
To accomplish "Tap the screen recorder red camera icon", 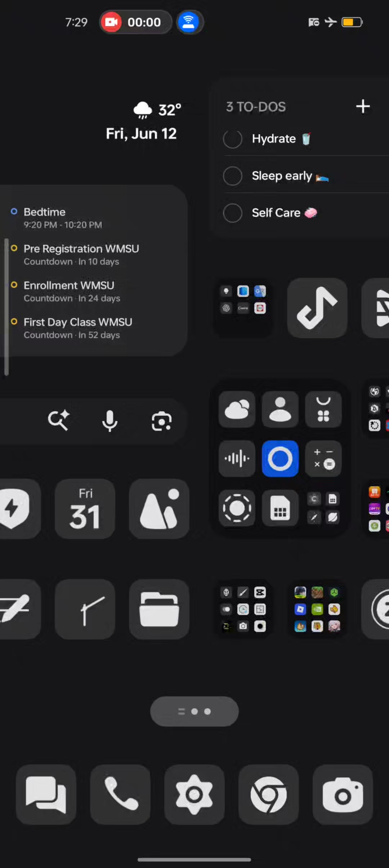I will coord(111,22).
